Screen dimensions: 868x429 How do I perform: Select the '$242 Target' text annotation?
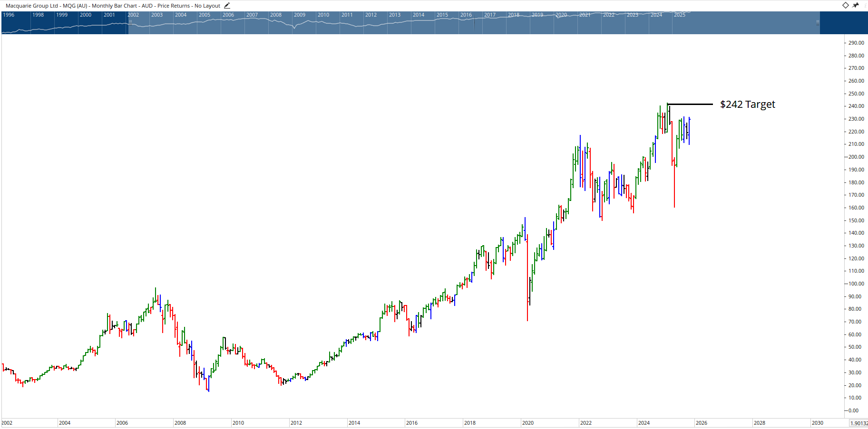(x=747, y=105)
